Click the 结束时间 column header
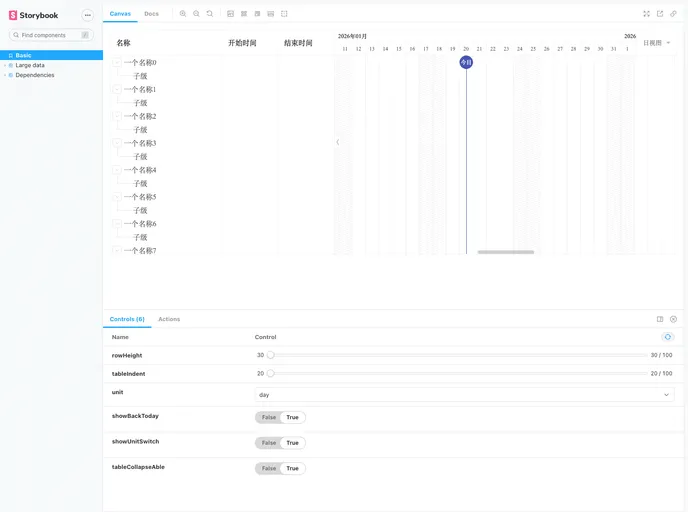Image resolution: width=688 pixels, height=512 pixels. click(298, 43)
